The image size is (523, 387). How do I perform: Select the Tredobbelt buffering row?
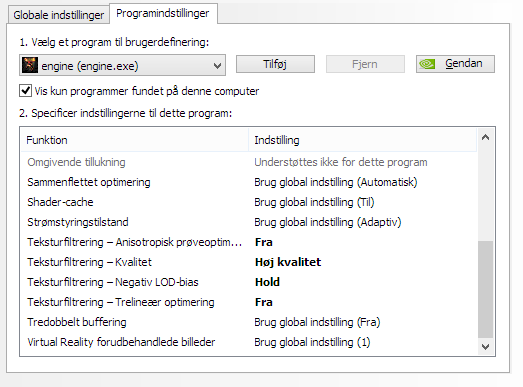click(x=249, y=322)
